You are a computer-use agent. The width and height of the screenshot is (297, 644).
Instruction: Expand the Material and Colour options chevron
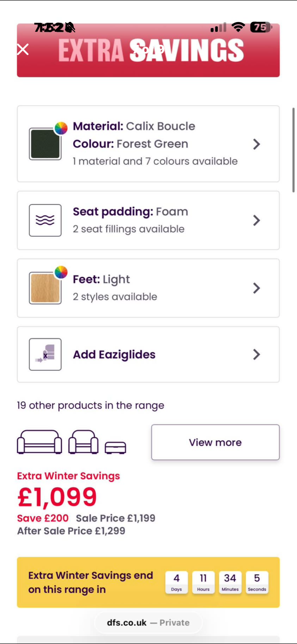point(256,144)
